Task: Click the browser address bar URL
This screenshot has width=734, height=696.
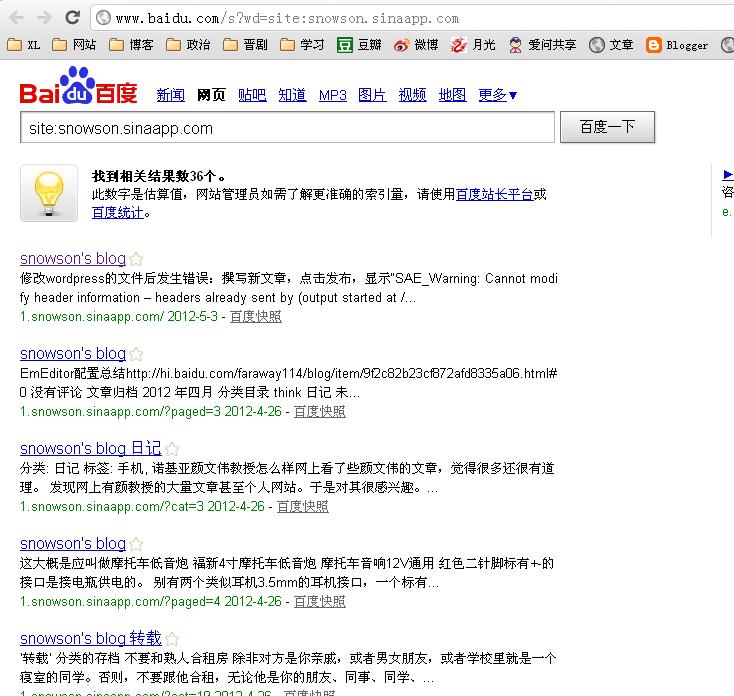Action: coord(287,19)
